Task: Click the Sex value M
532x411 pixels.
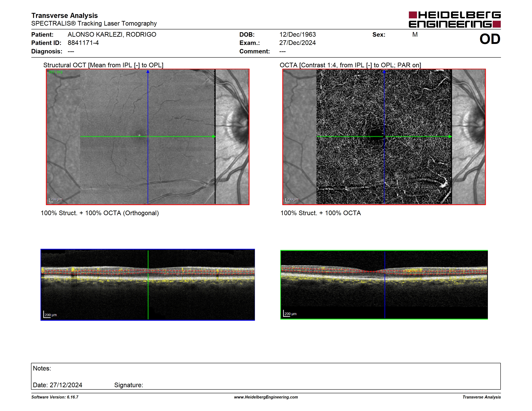Action: click(415, 35)
